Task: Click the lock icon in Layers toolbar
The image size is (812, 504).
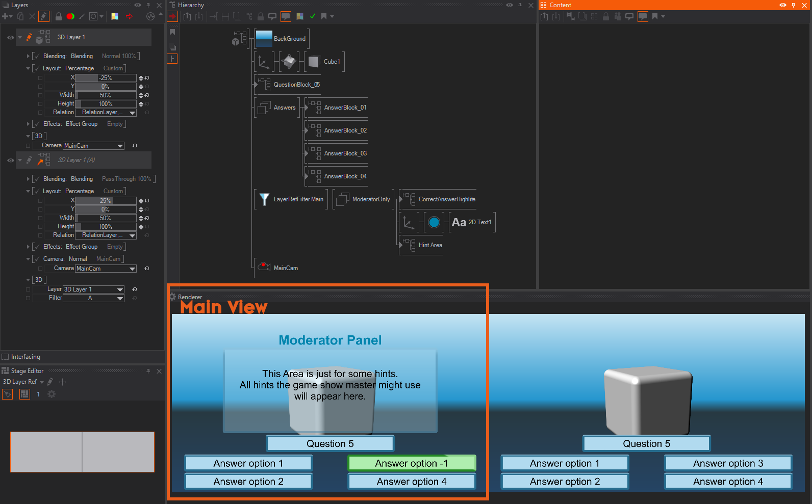Action: 59,16
